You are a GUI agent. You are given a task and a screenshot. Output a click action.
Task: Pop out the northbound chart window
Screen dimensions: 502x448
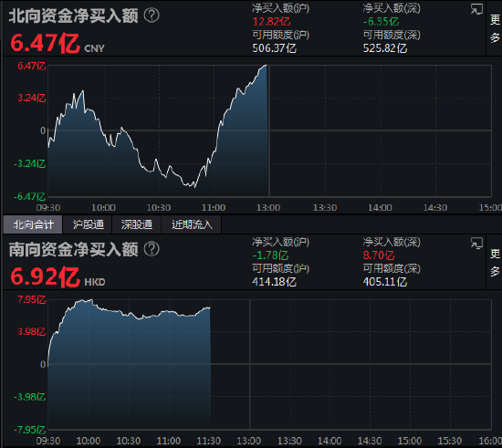coord(476,9)
